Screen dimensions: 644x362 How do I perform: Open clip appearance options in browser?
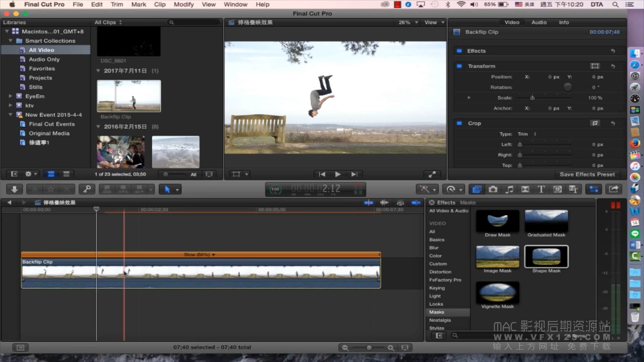pyautogui.click(x=209, y=174)
